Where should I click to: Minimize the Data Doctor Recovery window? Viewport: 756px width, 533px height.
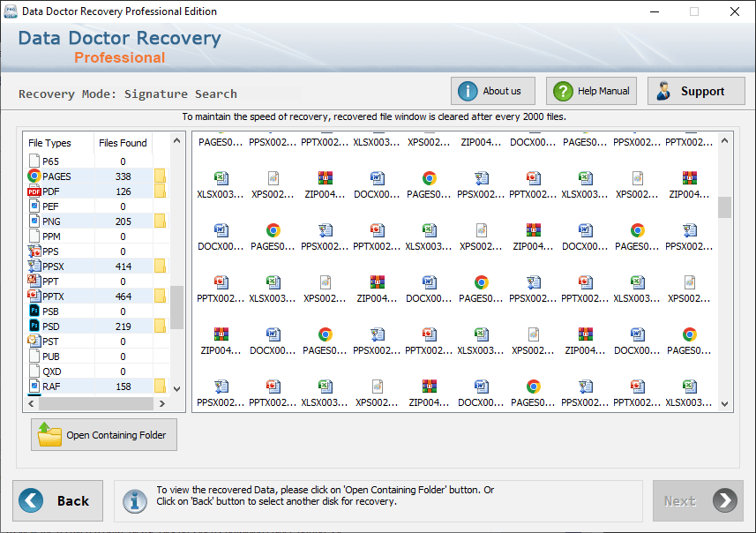click(655, 11)
